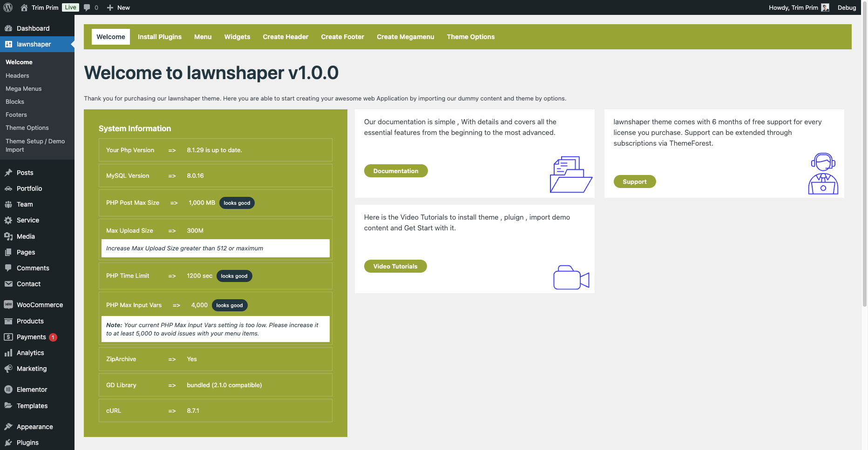Click the page's vertical scrollbar
Viewport: 868px width, 450px height.
point(864,154)
